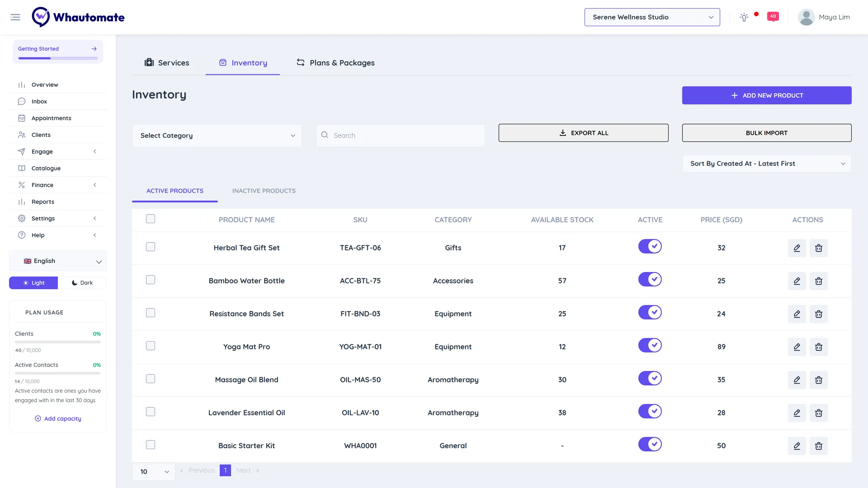Open Inbox from the sidebar
The width and height of the screenshot is (868, 488).
(58, 101)
